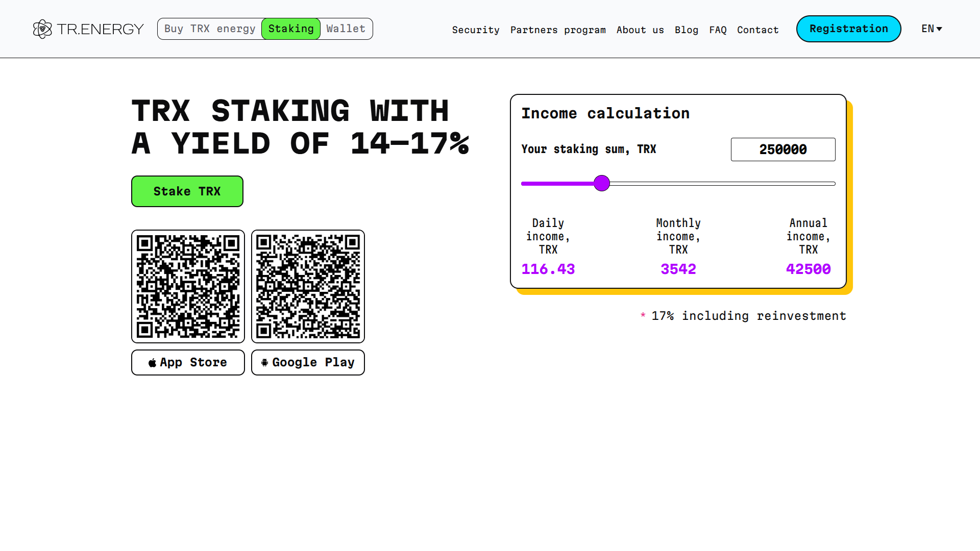Open the Security page link
The width and height of the screenshot is (980, 551).
click(476, 30)
